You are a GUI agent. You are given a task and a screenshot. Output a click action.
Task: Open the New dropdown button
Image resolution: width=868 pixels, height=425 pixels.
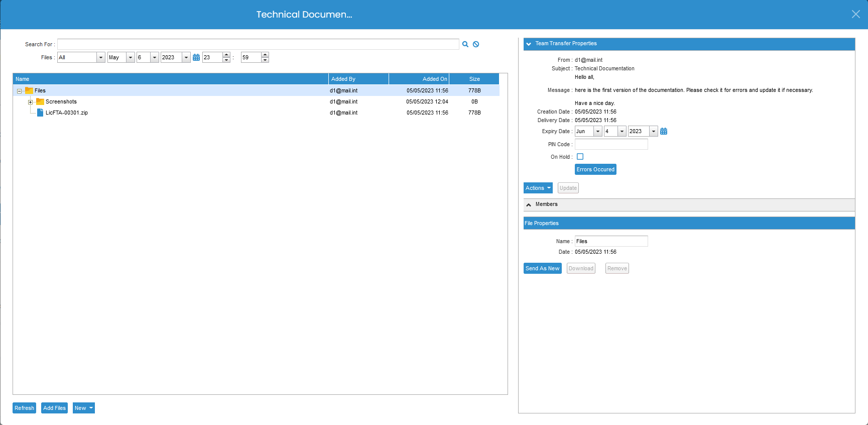click(x=83, y=408)
